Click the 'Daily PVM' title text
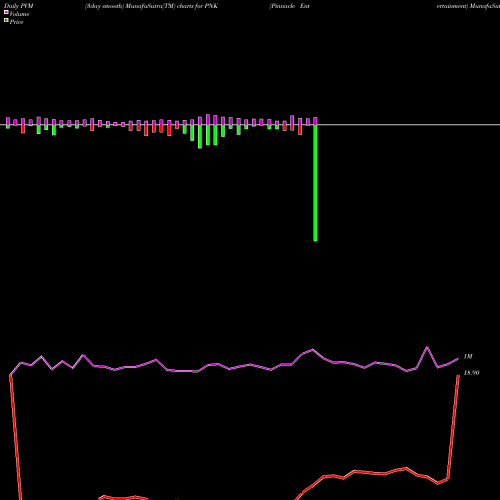This screenshot has width=500, height=500. [x=19, y=6]
